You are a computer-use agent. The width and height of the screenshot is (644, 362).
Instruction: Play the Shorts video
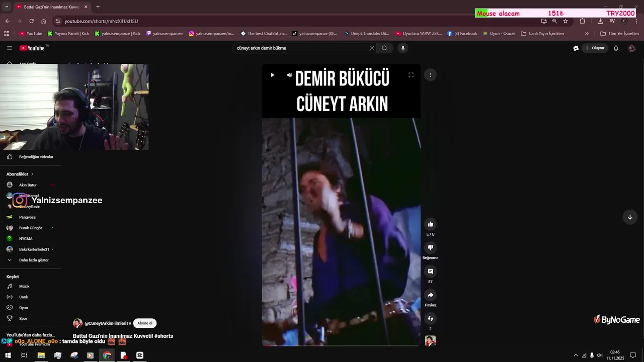click(272, 75)
